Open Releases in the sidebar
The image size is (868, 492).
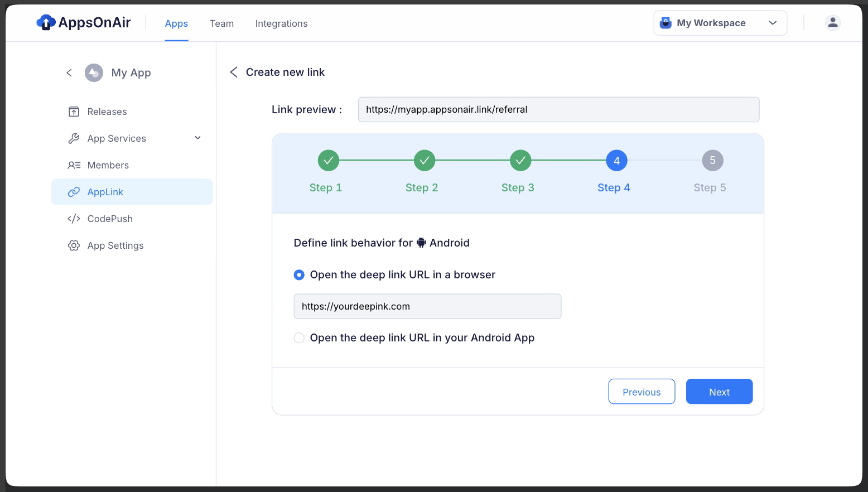[132, 112]
